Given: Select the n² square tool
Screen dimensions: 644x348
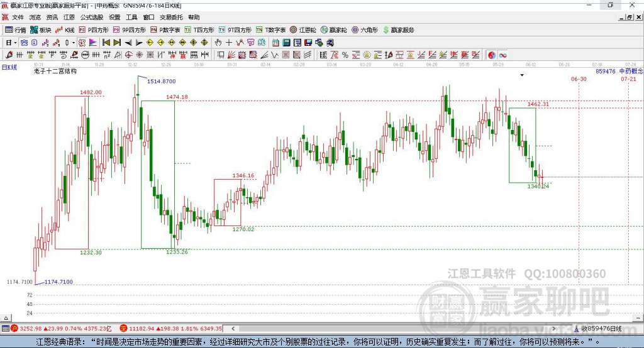Looking at the screenshot, I should [107, 55].
